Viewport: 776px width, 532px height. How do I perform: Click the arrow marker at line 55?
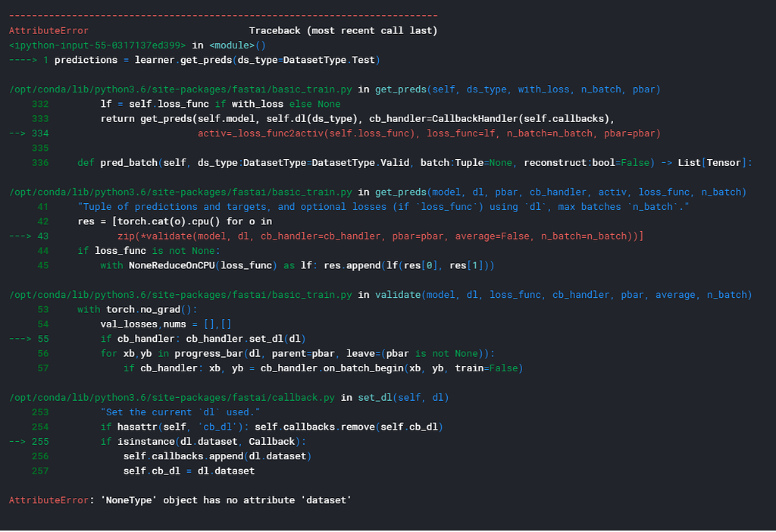[19, 339]
